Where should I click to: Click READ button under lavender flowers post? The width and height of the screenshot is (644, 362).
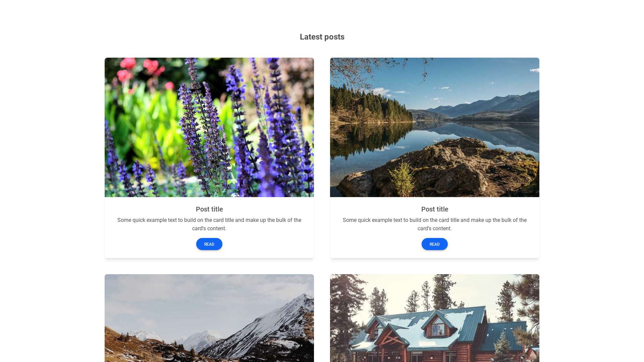point(209,244)
